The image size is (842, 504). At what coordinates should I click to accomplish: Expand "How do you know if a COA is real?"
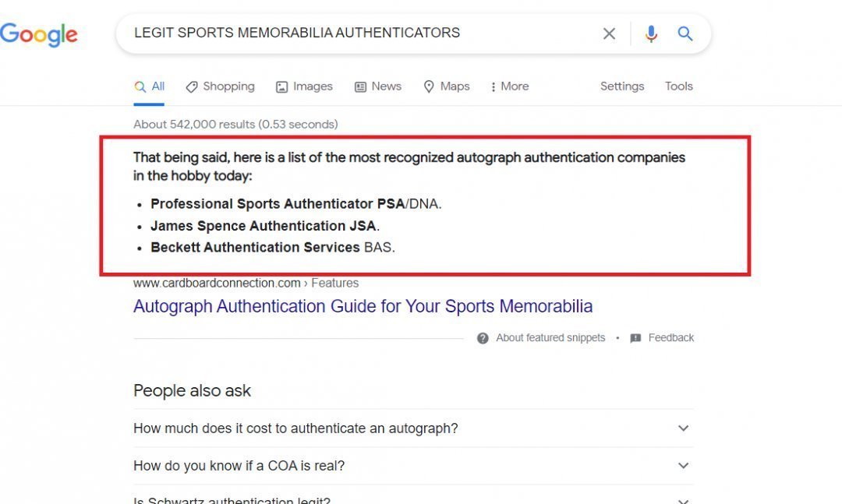(683, 466)
